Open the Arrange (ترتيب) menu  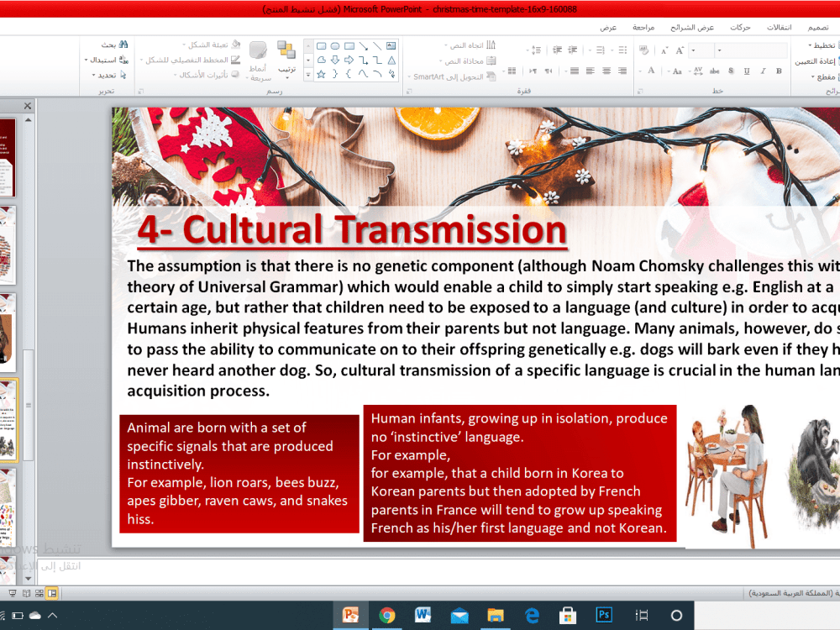click(x=286, y=59)
